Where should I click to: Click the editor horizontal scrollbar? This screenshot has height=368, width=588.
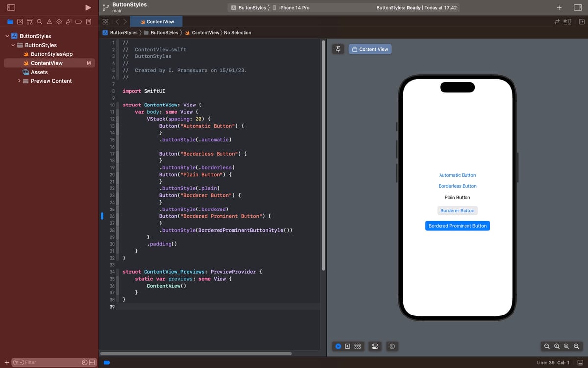(196, 353)
